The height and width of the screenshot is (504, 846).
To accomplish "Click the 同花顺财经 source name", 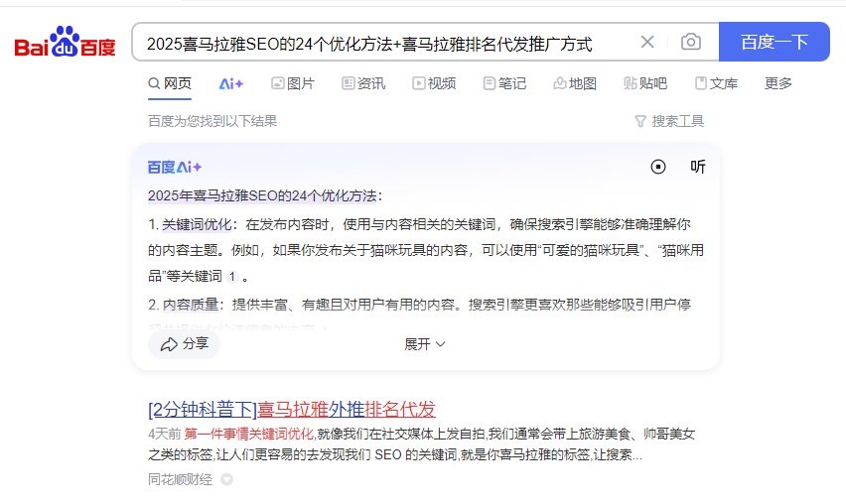I will [x=180, y=479].
